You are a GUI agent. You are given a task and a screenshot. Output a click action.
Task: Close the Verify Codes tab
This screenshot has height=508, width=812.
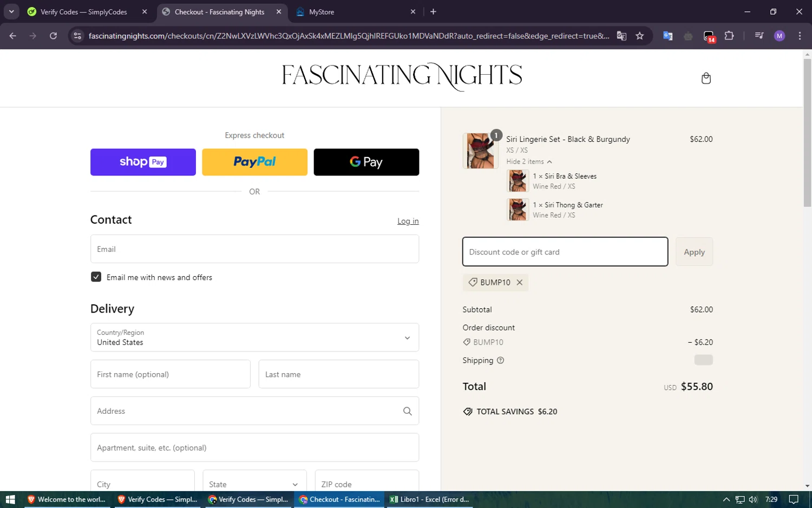145,11
